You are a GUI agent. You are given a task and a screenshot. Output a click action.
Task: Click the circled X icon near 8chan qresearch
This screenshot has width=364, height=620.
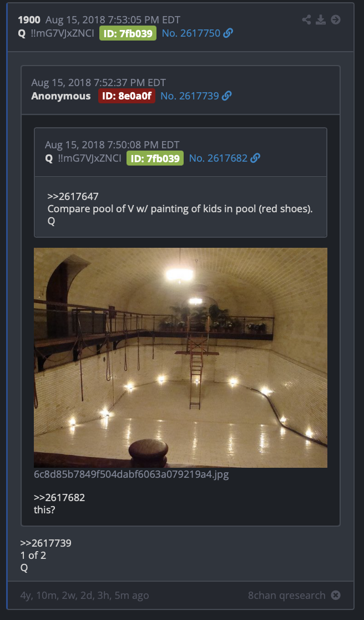(x=336, y=595)
